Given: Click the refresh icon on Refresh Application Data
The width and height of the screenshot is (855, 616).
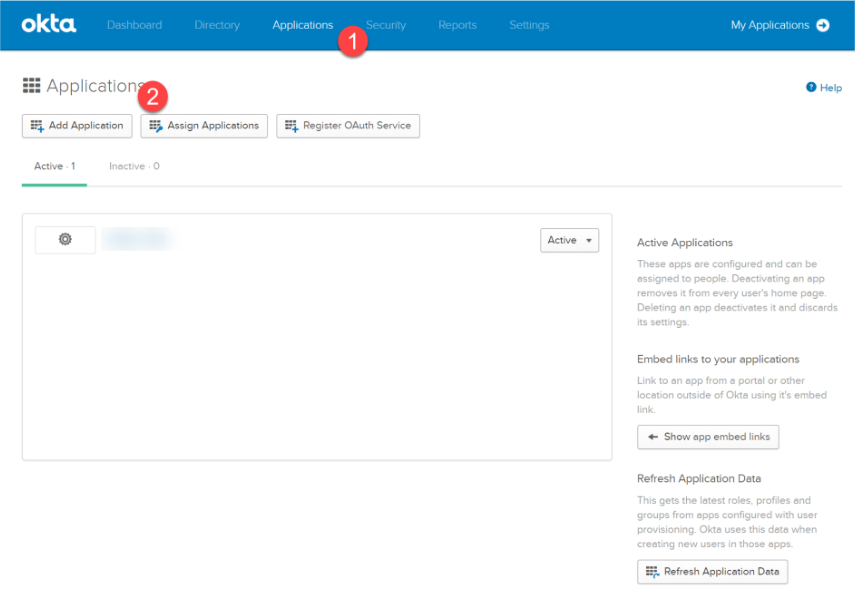Looking at the screenshot, I should [x=652, y=572].
